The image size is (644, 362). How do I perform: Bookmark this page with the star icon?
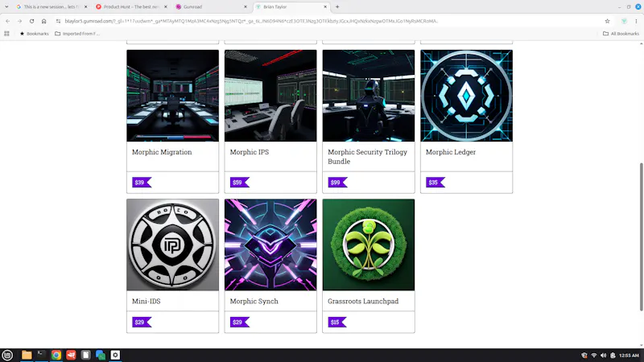click(x=607, y=21)
